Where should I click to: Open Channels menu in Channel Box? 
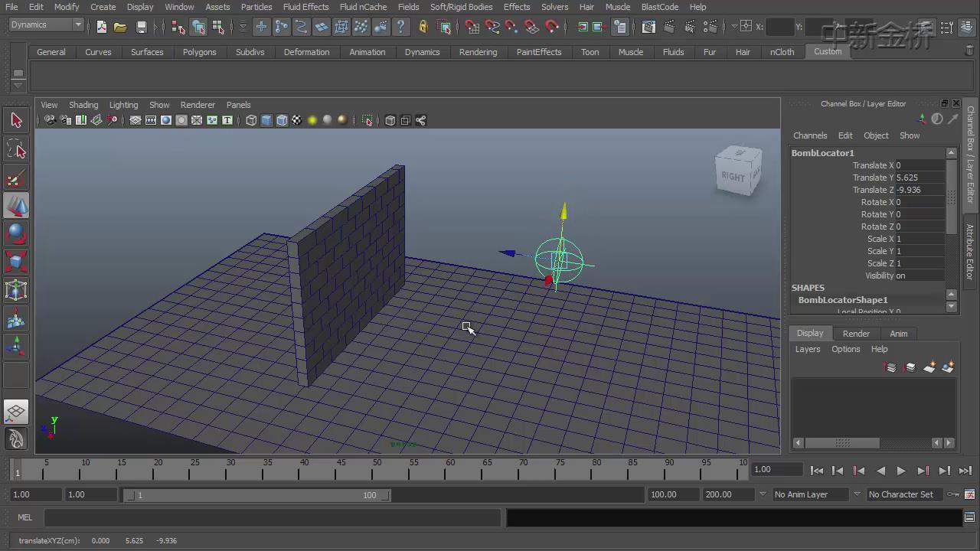(810, 135)
